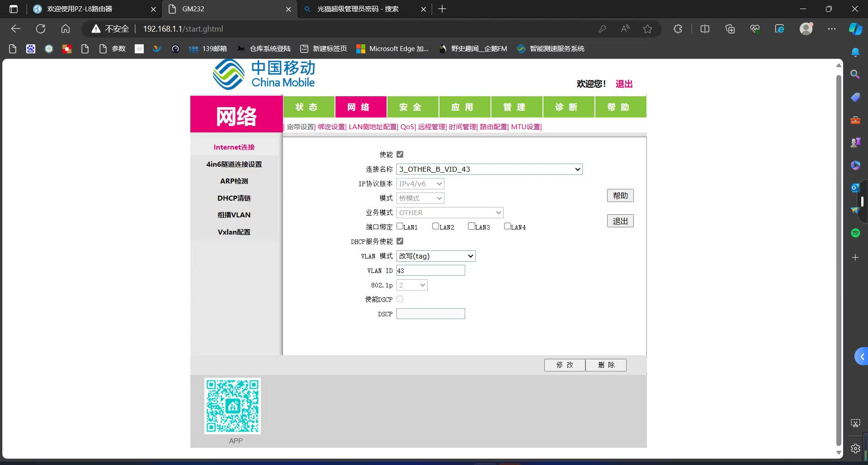868x465 pixels.
Task: Open VLAN 模式 改写(tag) dropdown
Action: tap(436, 256)
